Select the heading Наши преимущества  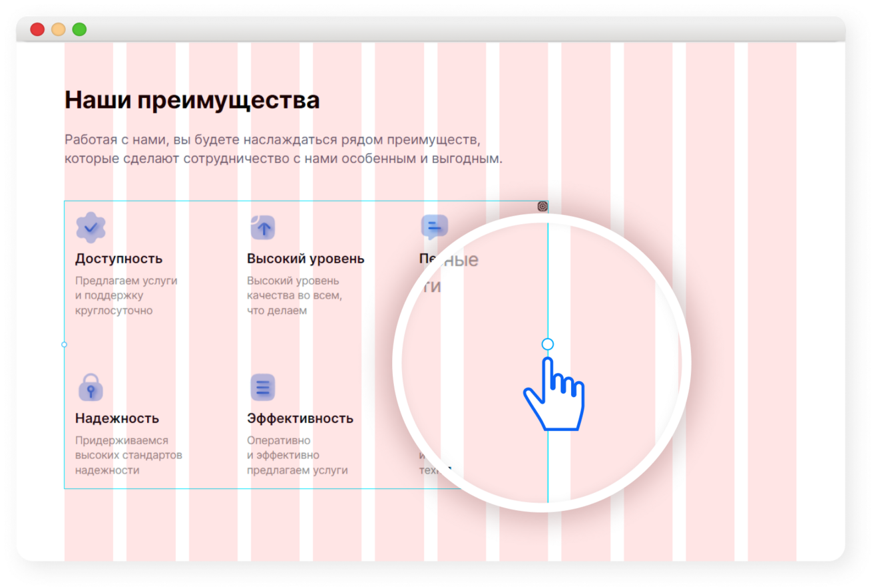click(192, 100)
